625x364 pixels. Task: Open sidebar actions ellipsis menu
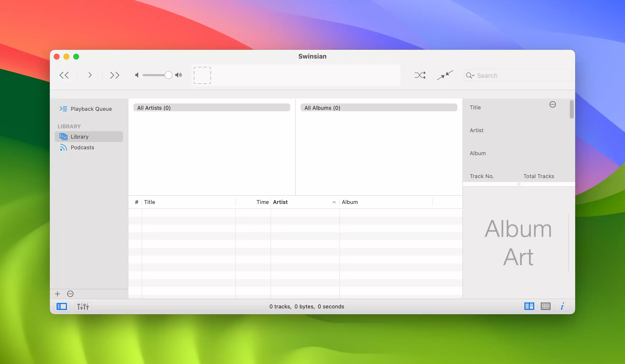(70, 294)
